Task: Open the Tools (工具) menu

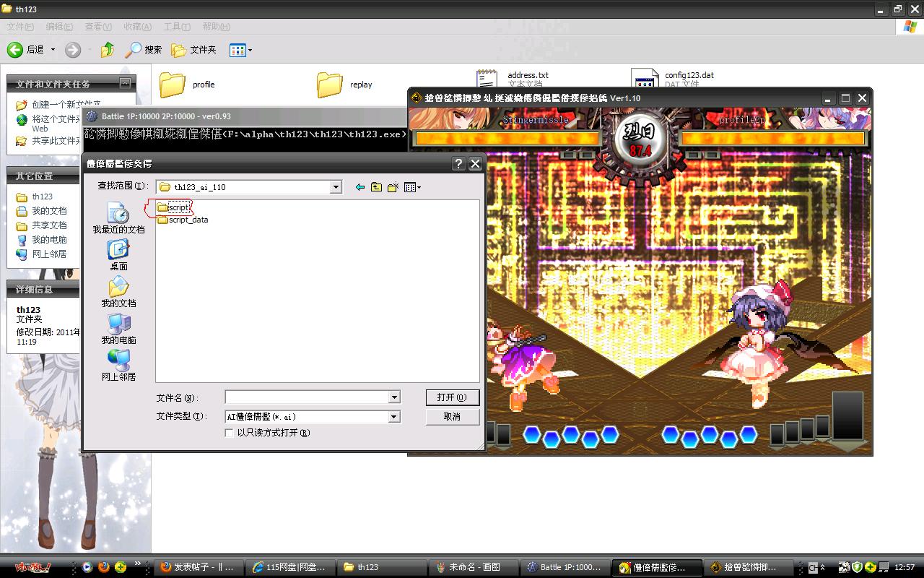Action: point(176,27)
